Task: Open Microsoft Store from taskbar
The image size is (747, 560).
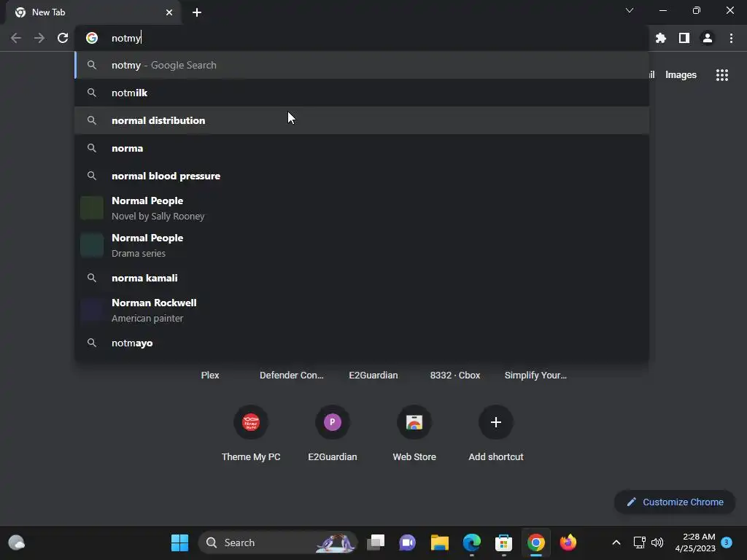Action: (x=503, y=542)
